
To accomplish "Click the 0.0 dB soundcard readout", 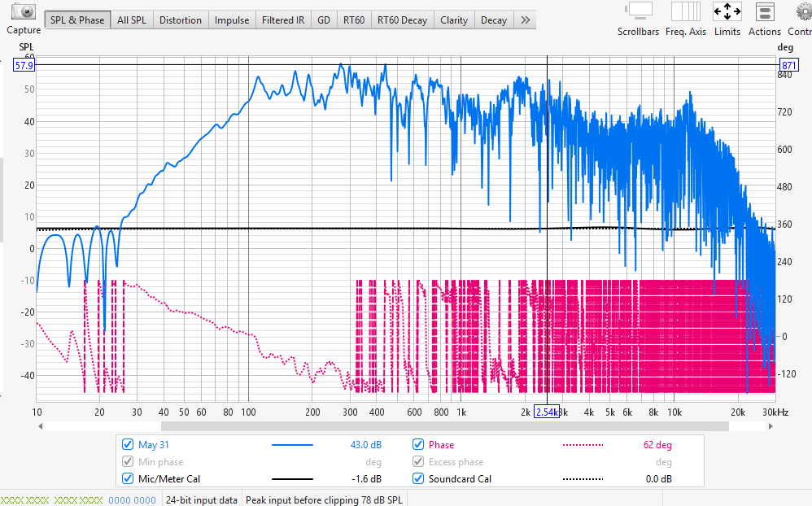I will (x=659, y=478).
